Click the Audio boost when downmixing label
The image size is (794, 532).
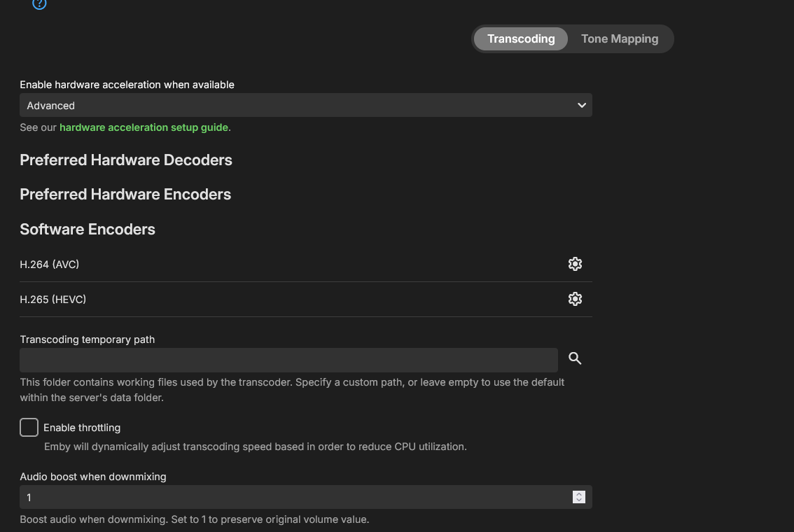92,476
